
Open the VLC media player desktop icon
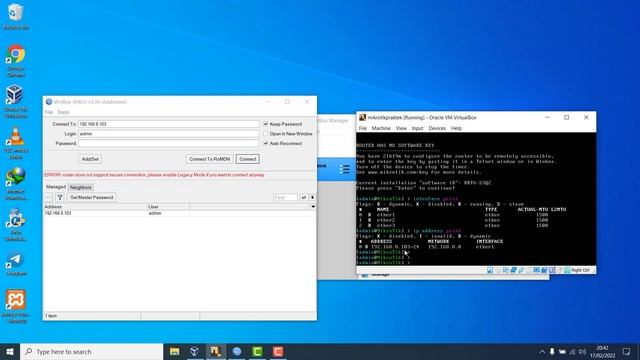click(16, 142)
